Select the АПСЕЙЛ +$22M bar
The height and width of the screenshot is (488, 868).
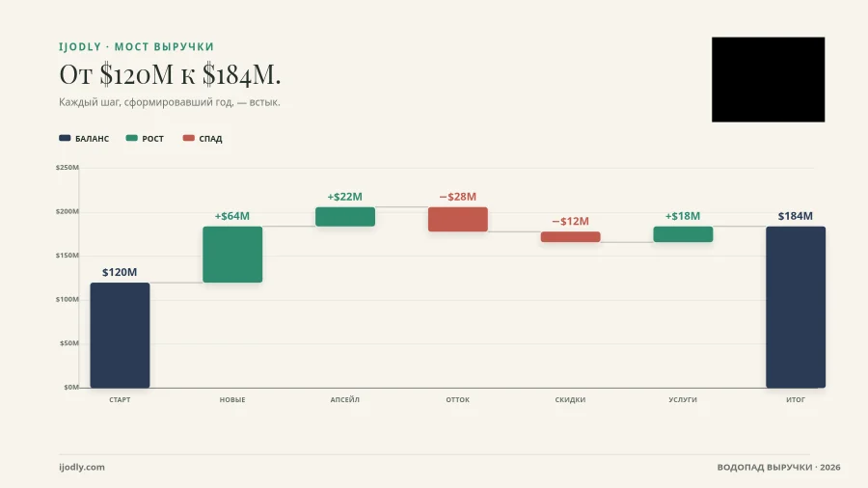pyautogui.click(x=345, y=216)
